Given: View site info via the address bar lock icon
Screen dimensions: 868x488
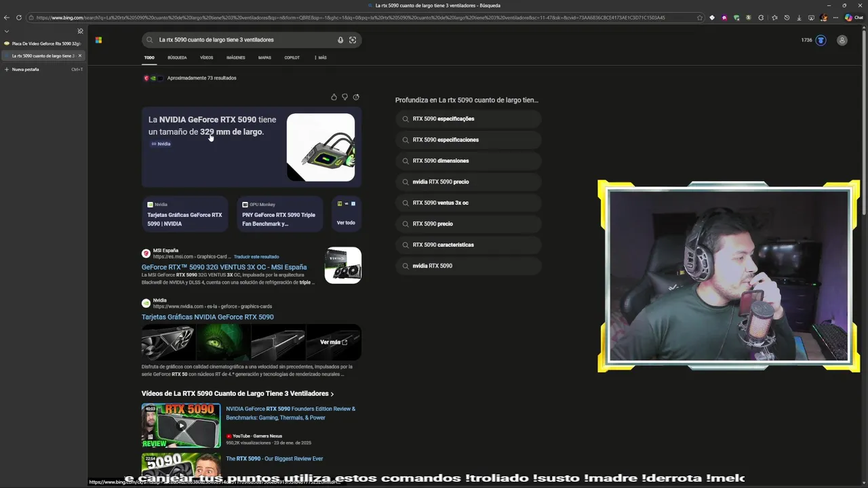Looking at the screenshot, I should (31, 18).
